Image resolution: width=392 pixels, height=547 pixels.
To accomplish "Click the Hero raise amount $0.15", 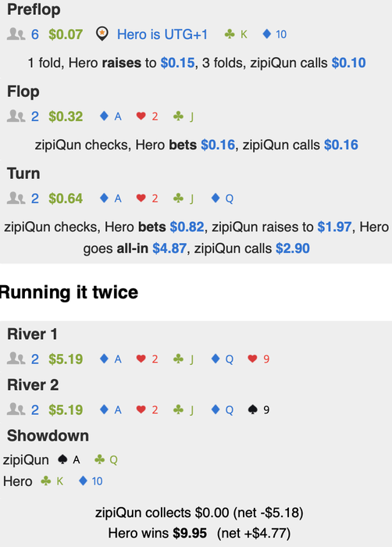I will [177, 63].
